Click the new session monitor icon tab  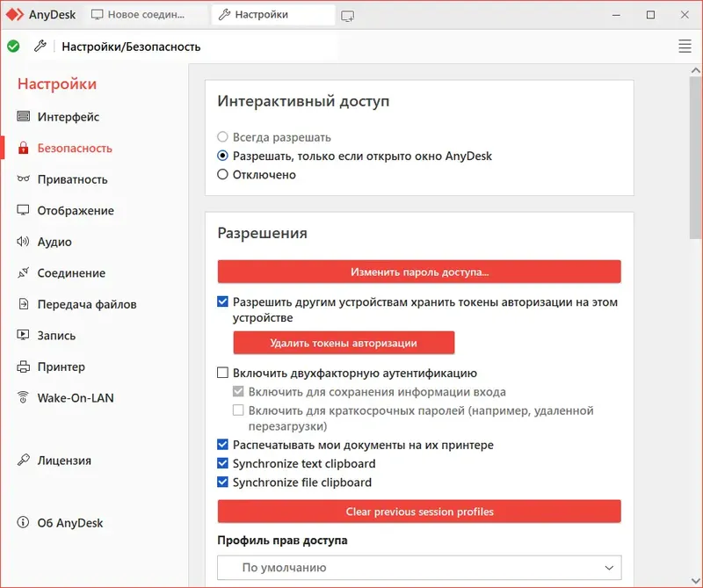[348, 15]
